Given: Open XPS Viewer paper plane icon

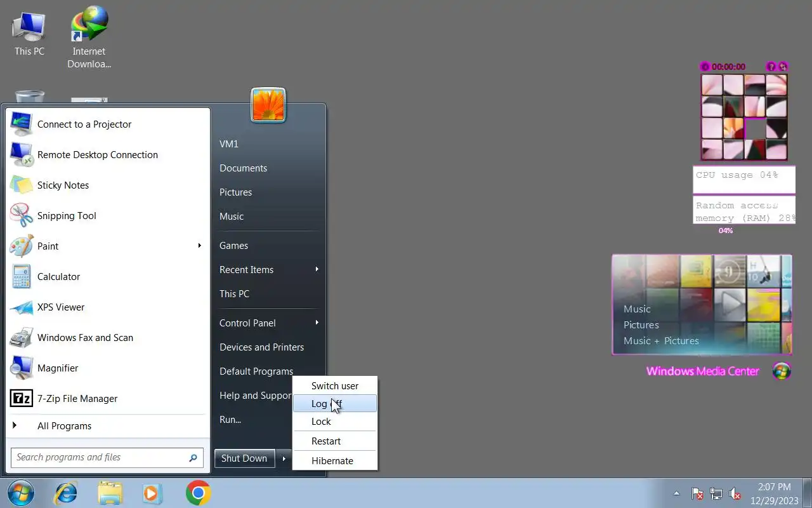Looking at the screenshot, I should point(21,307).
